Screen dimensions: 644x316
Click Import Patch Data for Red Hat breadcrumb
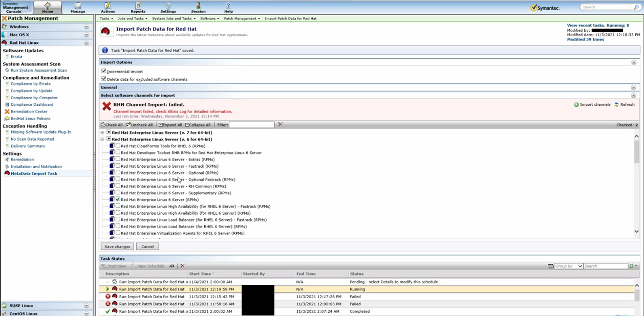(x=290, y=18)
